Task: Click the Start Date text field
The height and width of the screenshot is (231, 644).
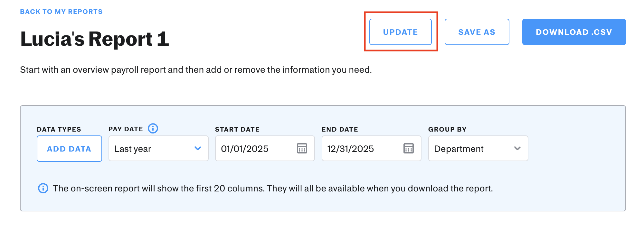Action: tap(254, 148)
